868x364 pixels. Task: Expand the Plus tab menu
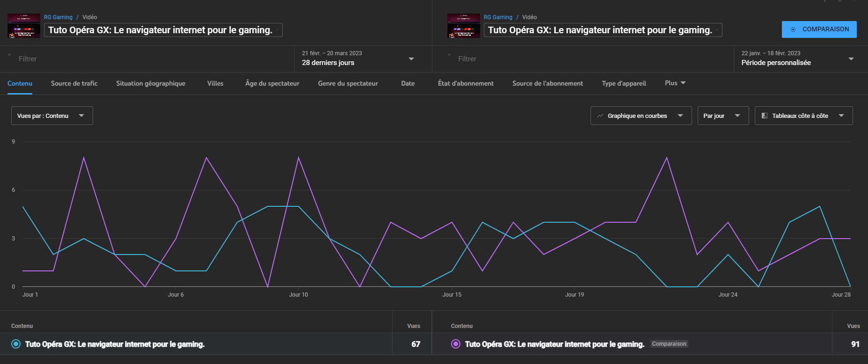[x=675, y=83]
